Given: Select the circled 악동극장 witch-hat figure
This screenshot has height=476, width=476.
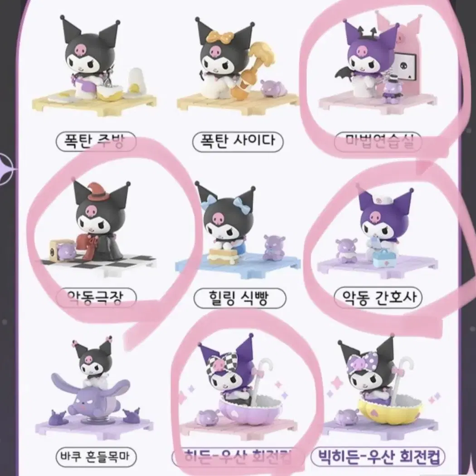Looking at the screenshot, I should [98, 228].
